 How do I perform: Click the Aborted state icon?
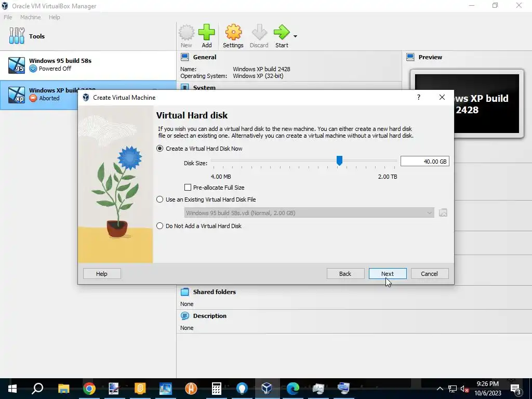point(33,98)
